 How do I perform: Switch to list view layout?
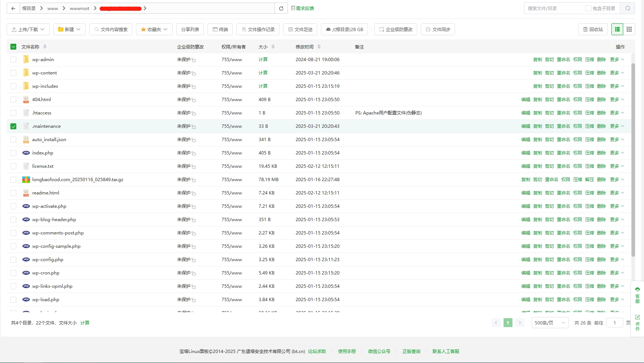pyautogui.click(x=617, y=29)
